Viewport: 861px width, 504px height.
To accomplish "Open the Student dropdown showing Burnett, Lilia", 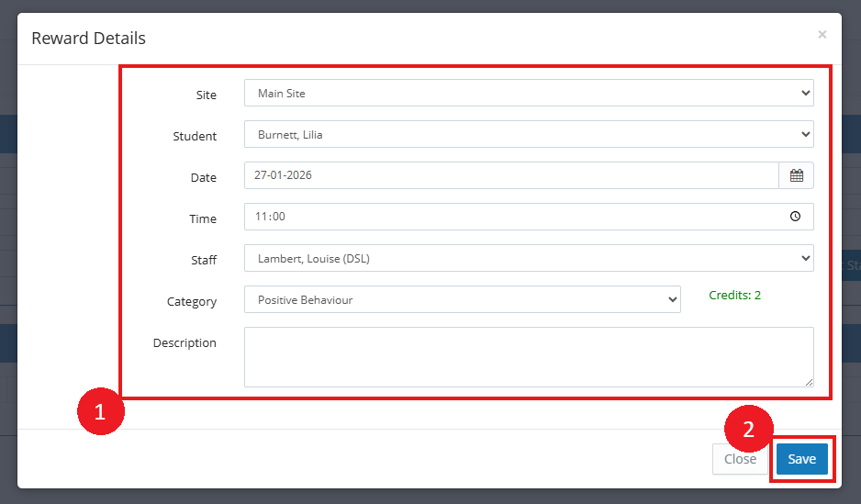I will click(x=529, y=135).
